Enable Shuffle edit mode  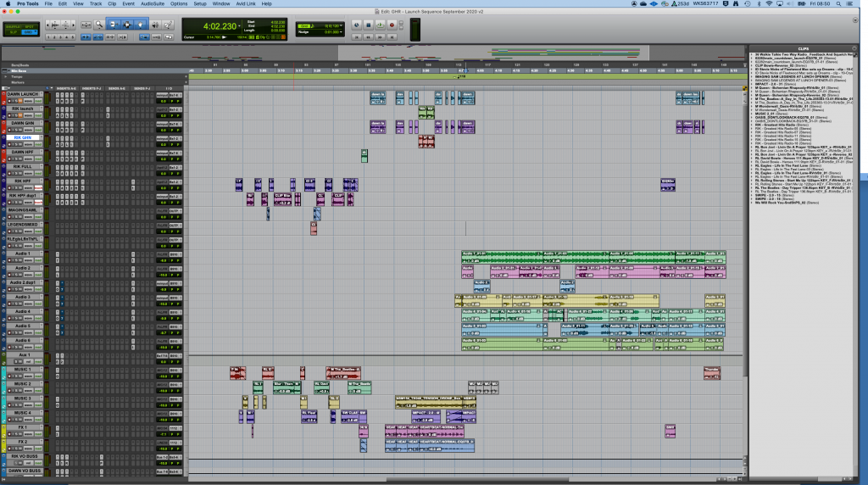tap(12, 26)
